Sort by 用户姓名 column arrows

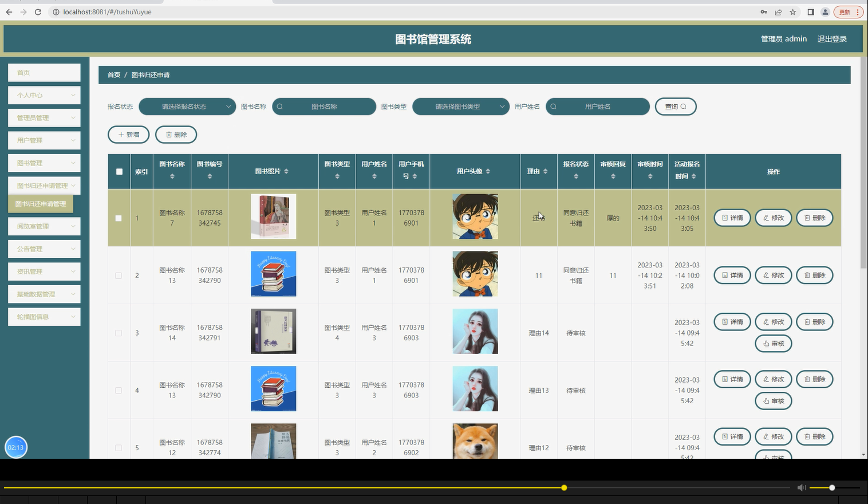pos(374,176)
